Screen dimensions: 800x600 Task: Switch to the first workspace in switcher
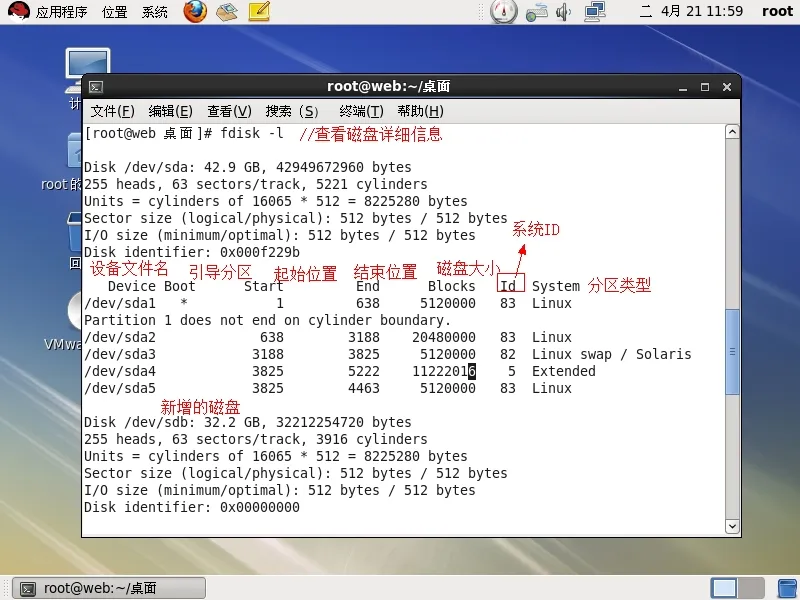pos(723,588)
